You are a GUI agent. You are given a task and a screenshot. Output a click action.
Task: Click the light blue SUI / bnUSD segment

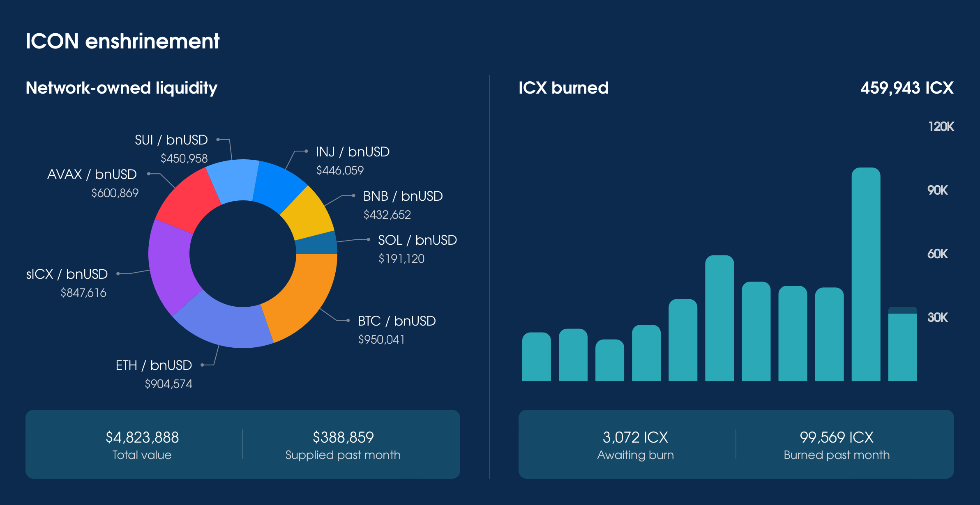click(235, 180)
